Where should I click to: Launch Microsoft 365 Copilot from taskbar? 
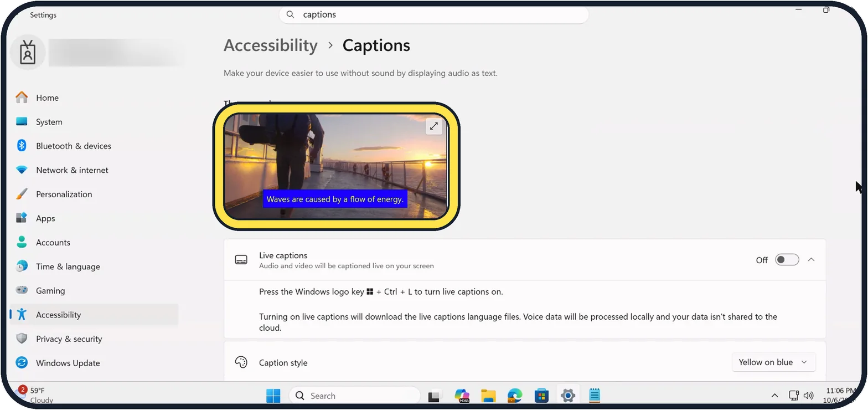coord(462,396)
